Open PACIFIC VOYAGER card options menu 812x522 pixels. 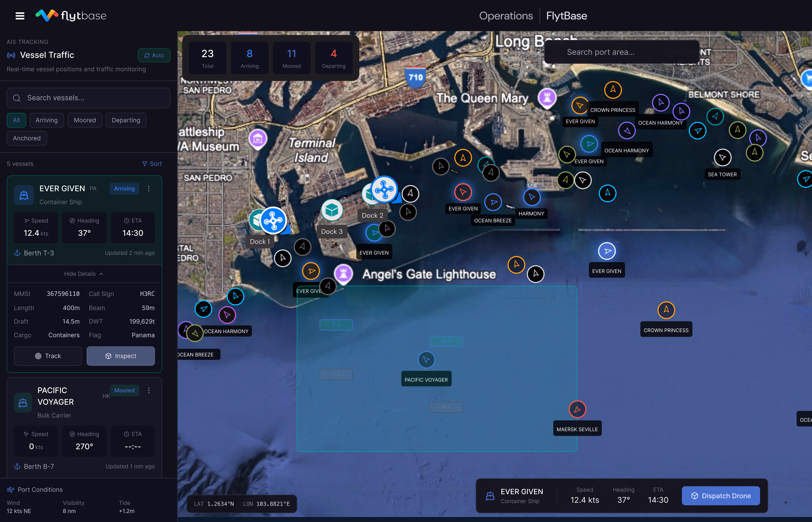click(x=149, y=391)
